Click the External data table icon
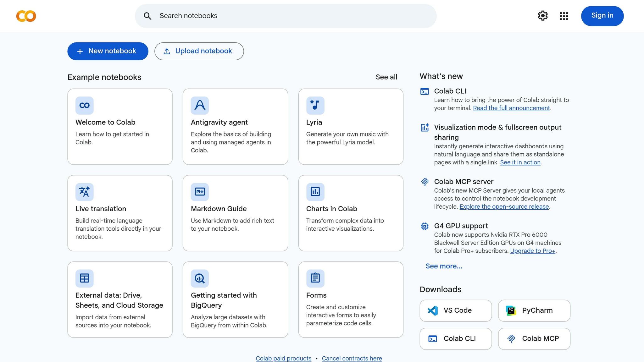Viewport: 644px width, 362px height. click(x=85, y=278)
